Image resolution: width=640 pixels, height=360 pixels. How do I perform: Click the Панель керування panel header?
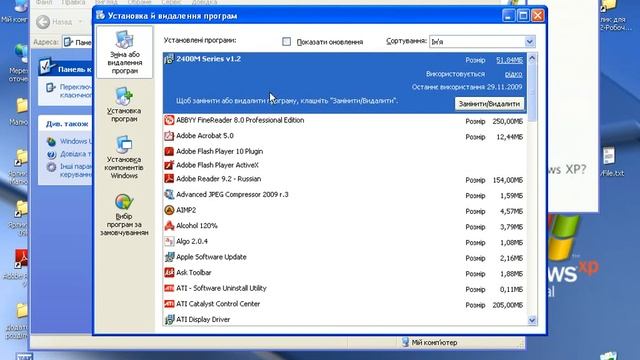(66, 69)
